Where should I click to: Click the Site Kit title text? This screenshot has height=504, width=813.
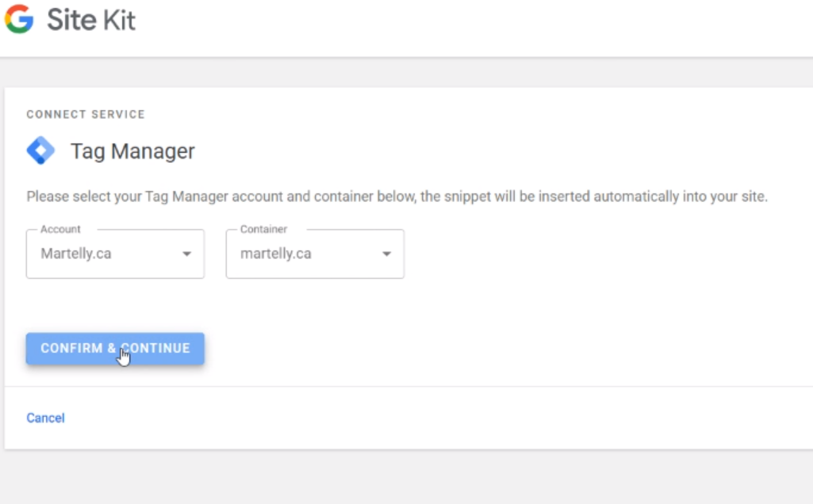[91, 20]
